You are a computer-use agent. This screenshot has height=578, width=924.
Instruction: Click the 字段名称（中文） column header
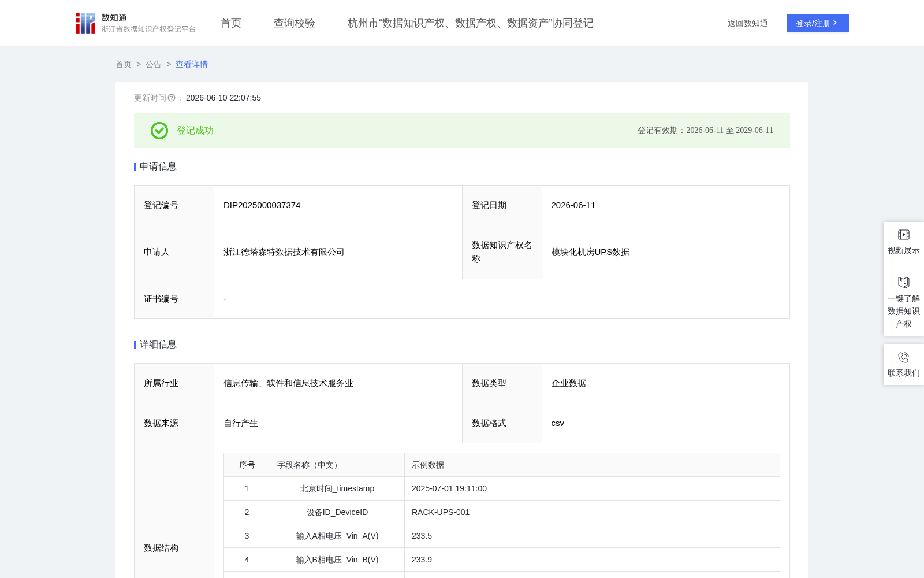[309, 465]
